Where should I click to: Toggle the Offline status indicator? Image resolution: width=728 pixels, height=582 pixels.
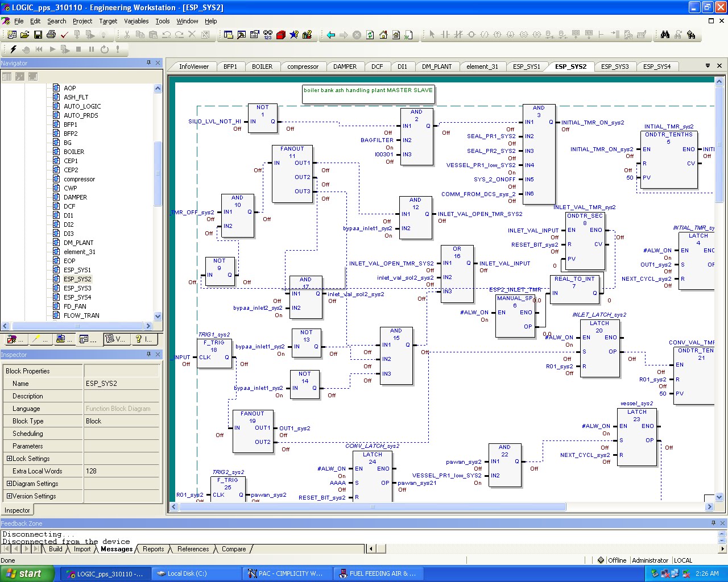click(618, 560)
